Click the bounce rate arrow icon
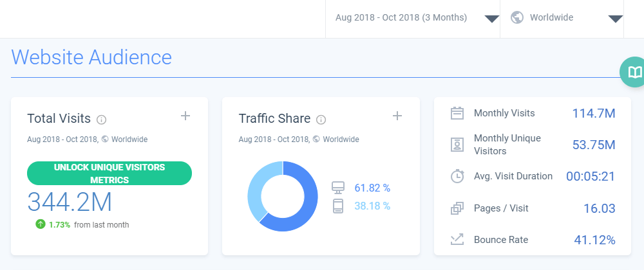The width and height of the screenshot is (644, 270). pos(457,239)
